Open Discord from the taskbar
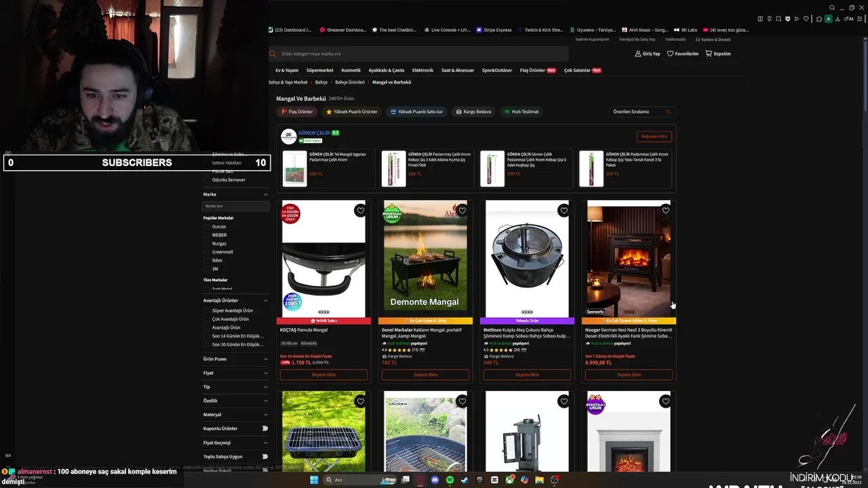This screenshot has height=488, width=868. point(435,480)
